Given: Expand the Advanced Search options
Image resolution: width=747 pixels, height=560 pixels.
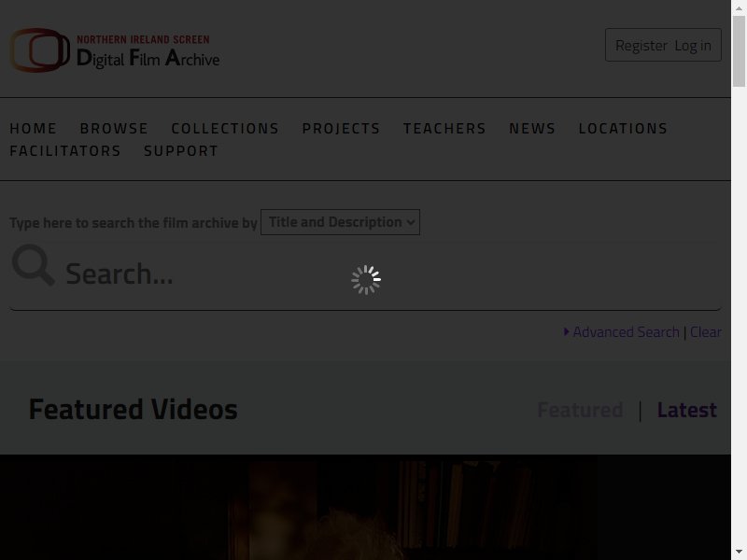Looking at the screenshot, I should pyautogui.click(x=622, y=332).
